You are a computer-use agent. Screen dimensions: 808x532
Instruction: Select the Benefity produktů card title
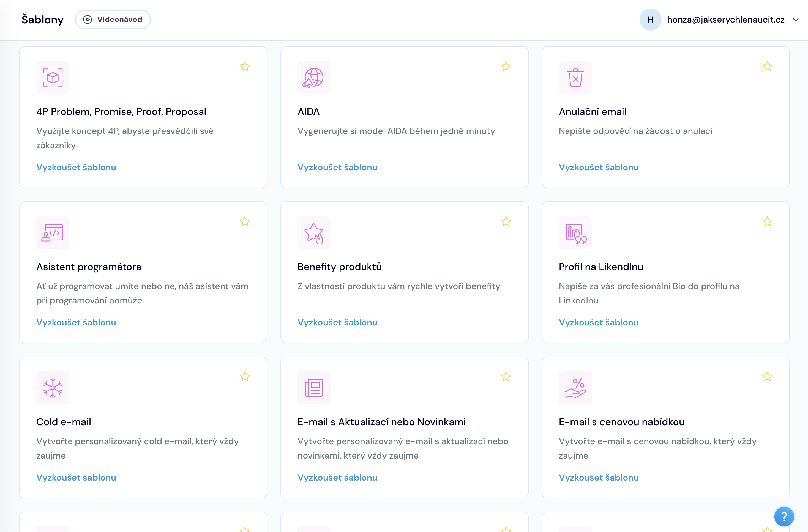coord(340,267)
